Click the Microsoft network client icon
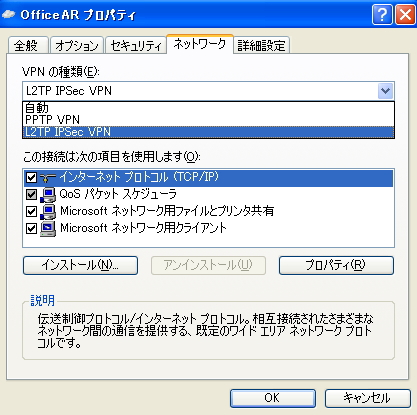This screenshot has height=415, width=417. (x=48, y=229)
